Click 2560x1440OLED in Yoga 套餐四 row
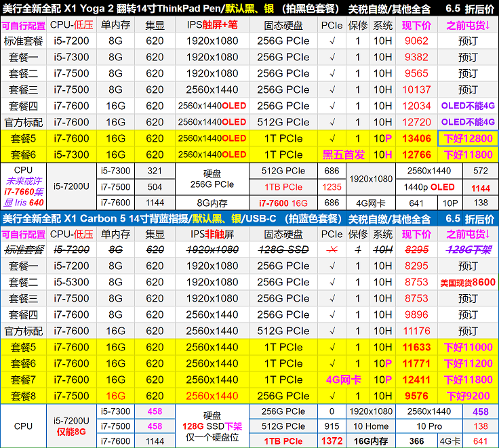Screen dimensions: 499x448 coord(212,106)
